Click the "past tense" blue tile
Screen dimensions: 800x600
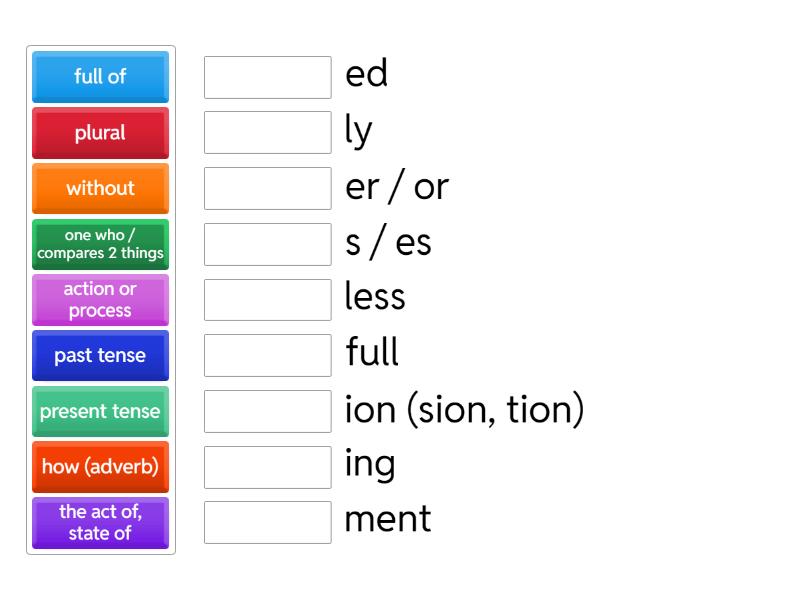(x=100, y=355)
